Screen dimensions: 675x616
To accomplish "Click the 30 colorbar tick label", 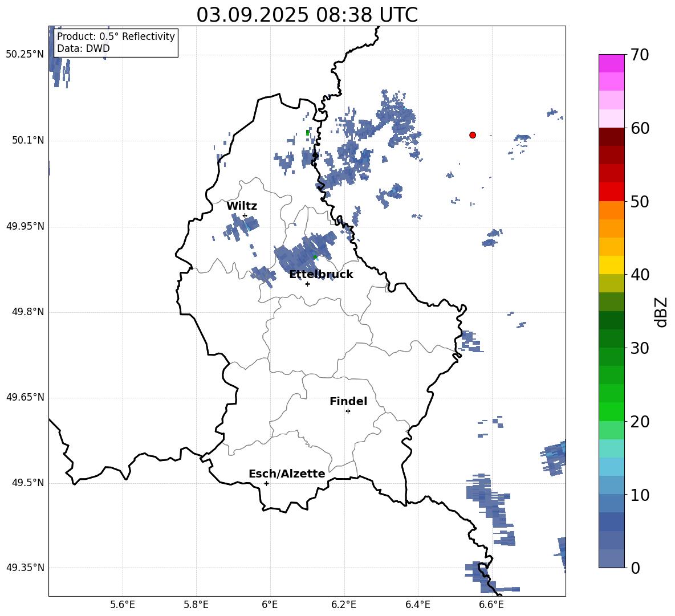I will pyautogui.click(x=640, y=348).
